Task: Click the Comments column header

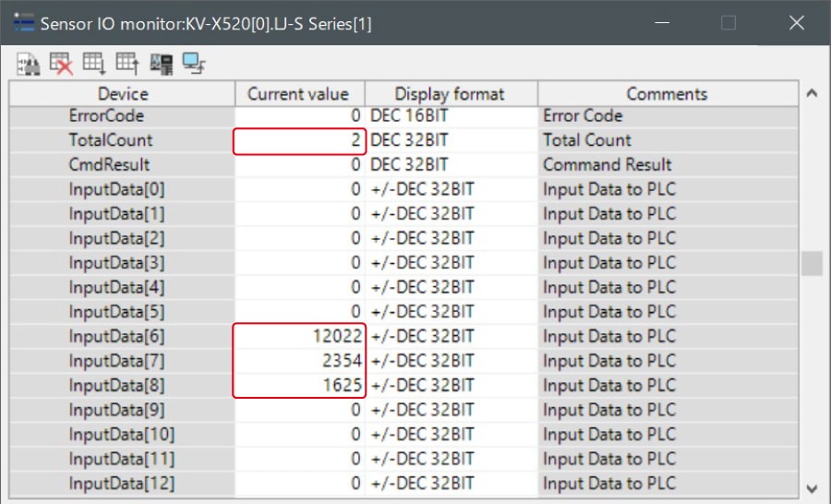Action: click(x=667, y=94)
